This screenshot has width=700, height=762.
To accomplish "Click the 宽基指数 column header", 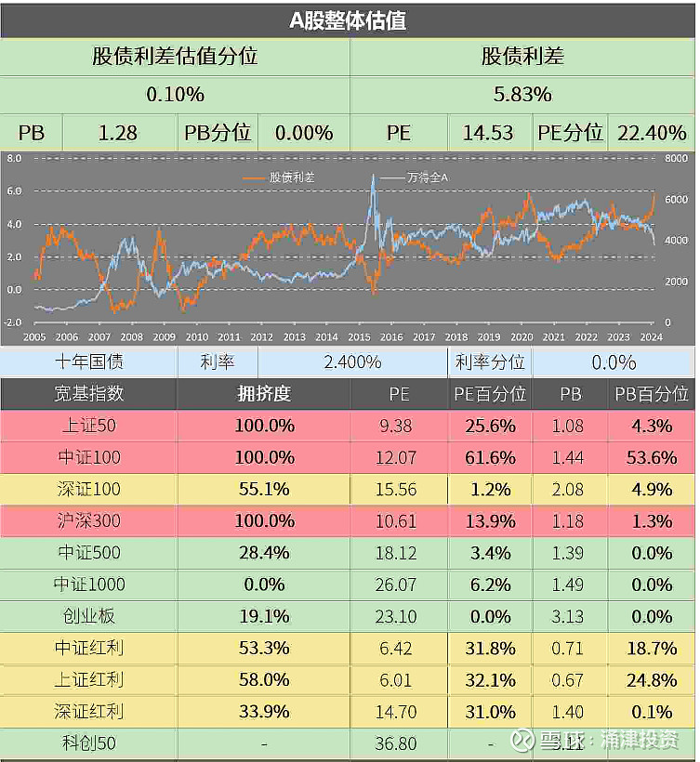I will pyautogui.click(x=88, y=394).
